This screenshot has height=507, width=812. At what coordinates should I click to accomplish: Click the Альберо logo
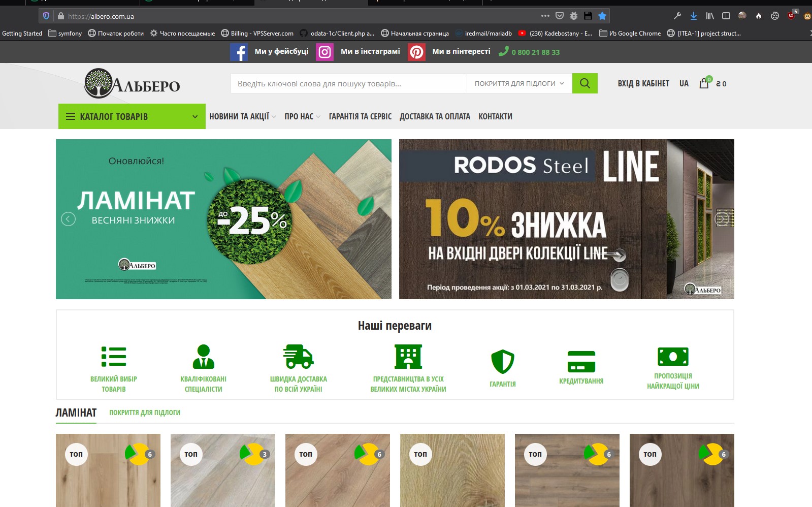click(x=132, y=83)
